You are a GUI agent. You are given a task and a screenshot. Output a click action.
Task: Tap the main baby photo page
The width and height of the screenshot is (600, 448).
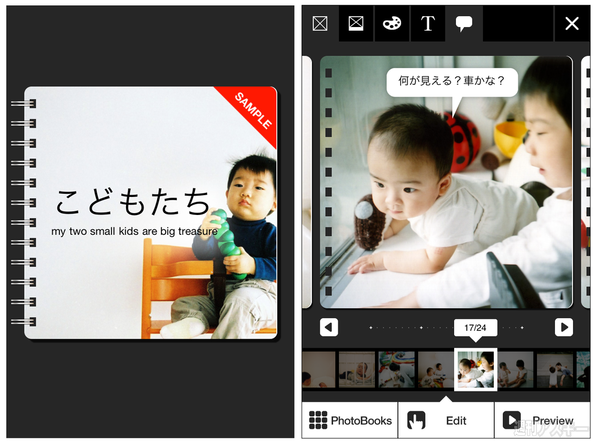click(446, 182)
